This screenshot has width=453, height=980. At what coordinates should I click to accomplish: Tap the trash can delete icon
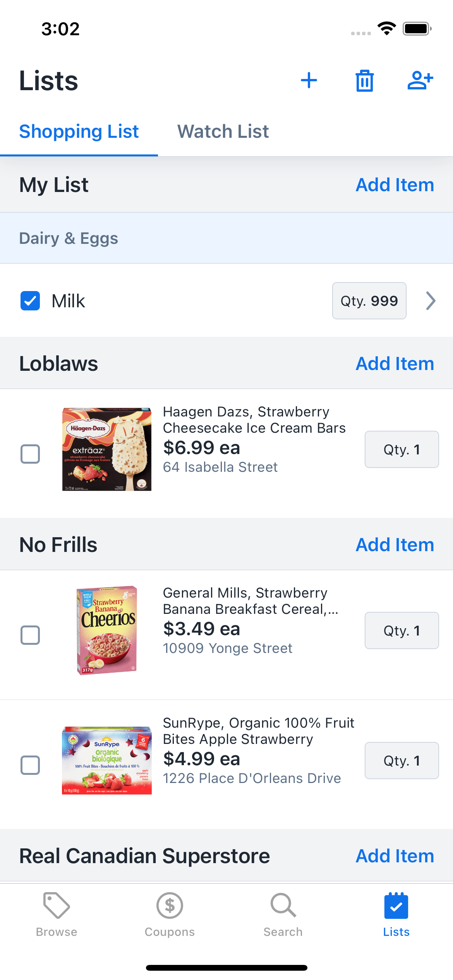(364, 81)
